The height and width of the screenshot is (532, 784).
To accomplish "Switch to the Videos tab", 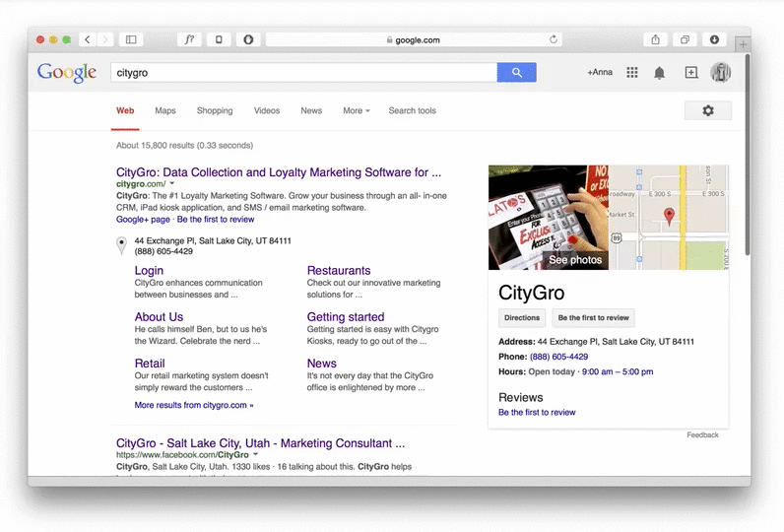I will point(267,110).
